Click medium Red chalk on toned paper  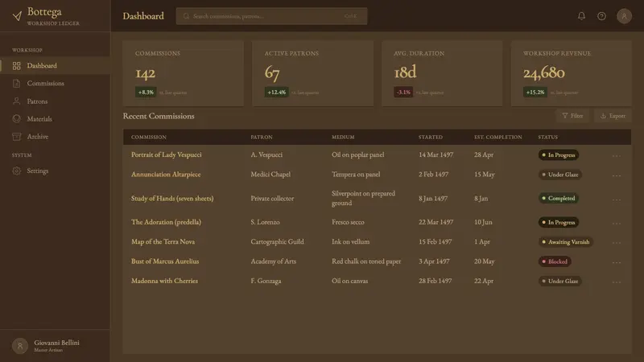[366, 261]
